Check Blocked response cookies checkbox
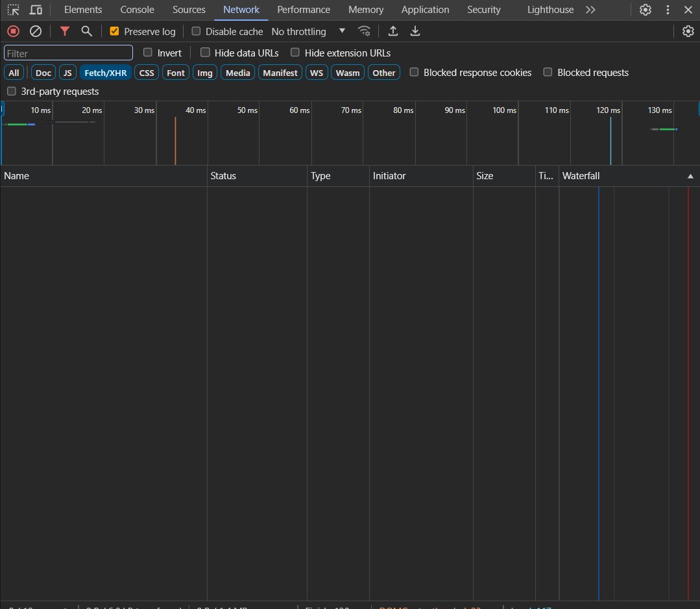The image size is (700, 609). click(415, 72)
